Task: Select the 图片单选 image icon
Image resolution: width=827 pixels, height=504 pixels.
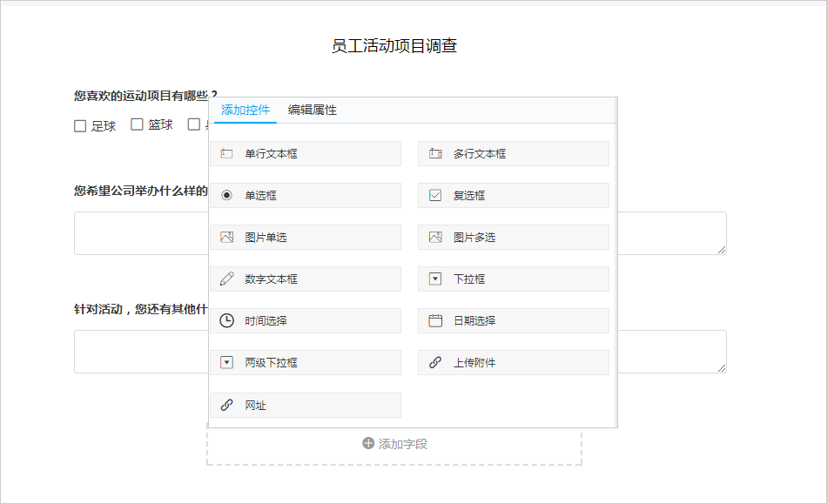Action: point(227,238)
